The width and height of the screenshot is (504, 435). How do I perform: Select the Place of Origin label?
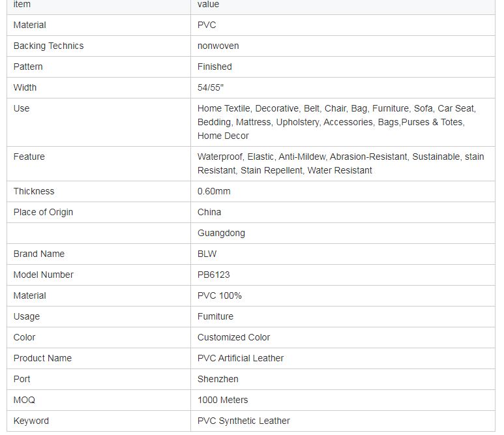point(43,212)
